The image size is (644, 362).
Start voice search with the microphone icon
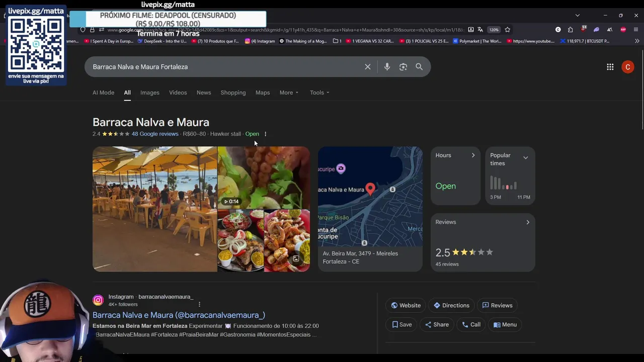[387, 67]
